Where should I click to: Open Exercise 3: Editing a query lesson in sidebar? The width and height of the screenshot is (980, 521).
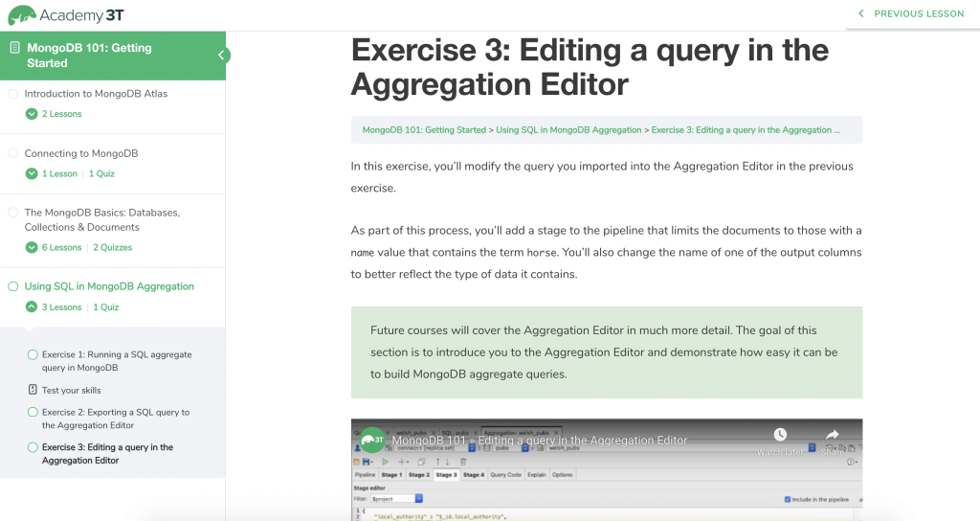107,454
